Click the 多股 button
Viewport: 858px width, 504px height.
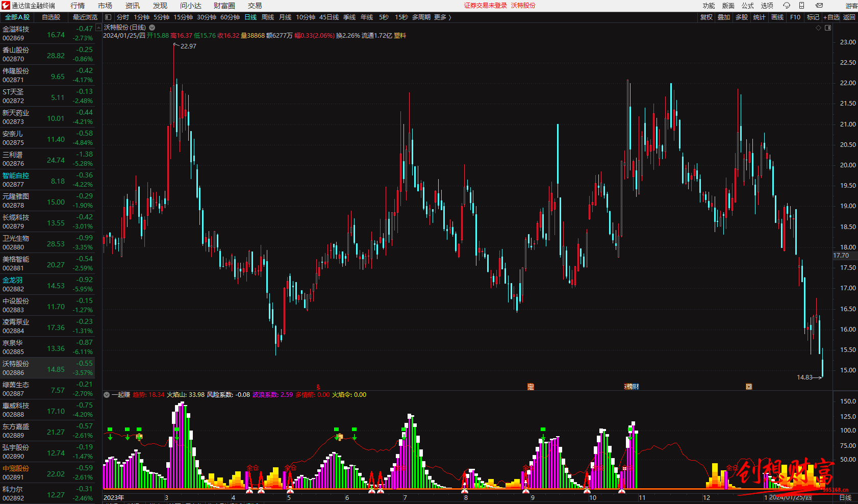tap(742, 17)
